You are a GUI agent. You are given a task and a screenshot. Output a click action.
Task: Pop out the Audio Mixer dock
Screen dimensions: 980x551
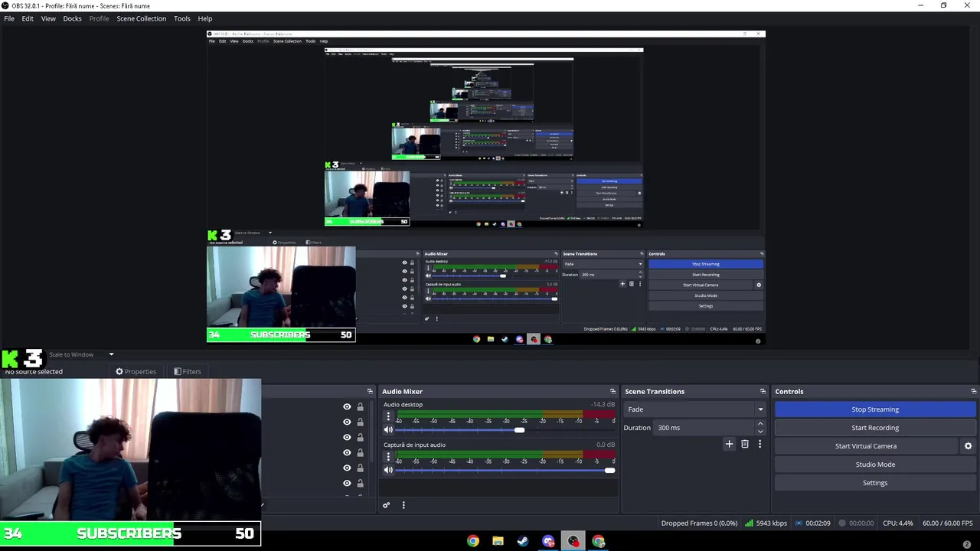tap(612, 391)
